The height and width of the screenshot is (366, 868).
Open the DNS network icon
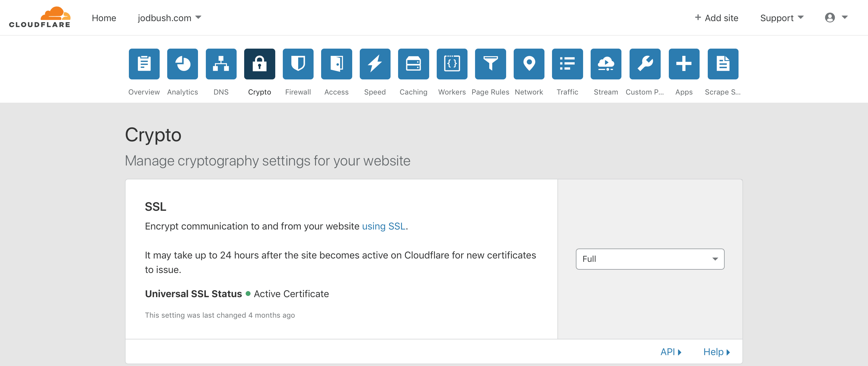[221, 64]
